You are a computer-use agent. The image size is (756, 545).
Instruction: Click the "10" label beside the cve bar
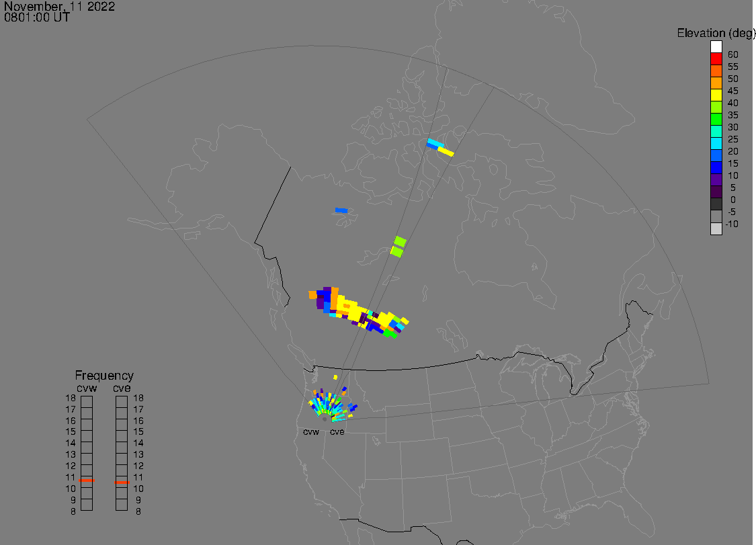pos(138,489)
